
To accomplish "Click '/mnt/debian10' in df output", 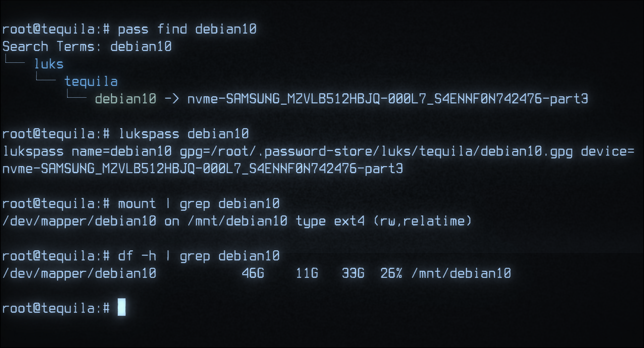I will [461, 273].
